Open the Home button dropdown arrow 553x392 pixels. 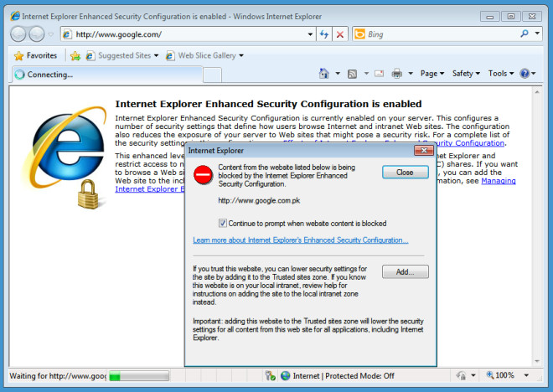(x=338, y=74)
